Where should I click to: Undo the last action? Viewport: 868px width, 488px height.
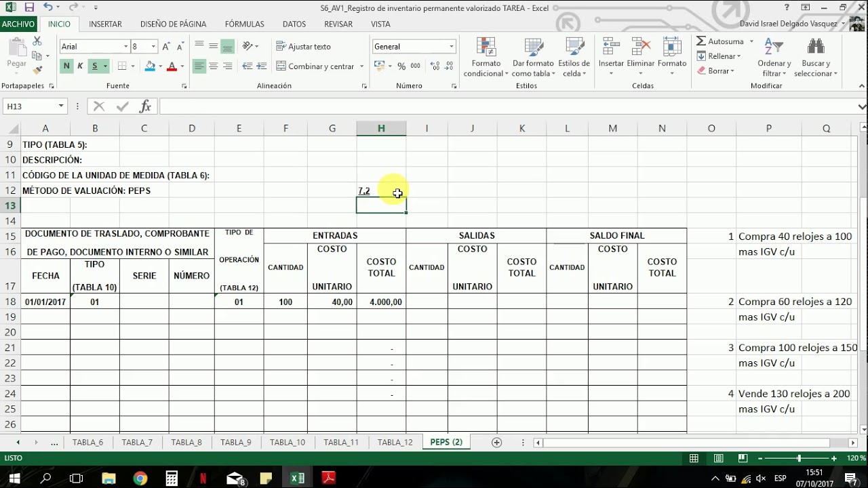[47, 7]
